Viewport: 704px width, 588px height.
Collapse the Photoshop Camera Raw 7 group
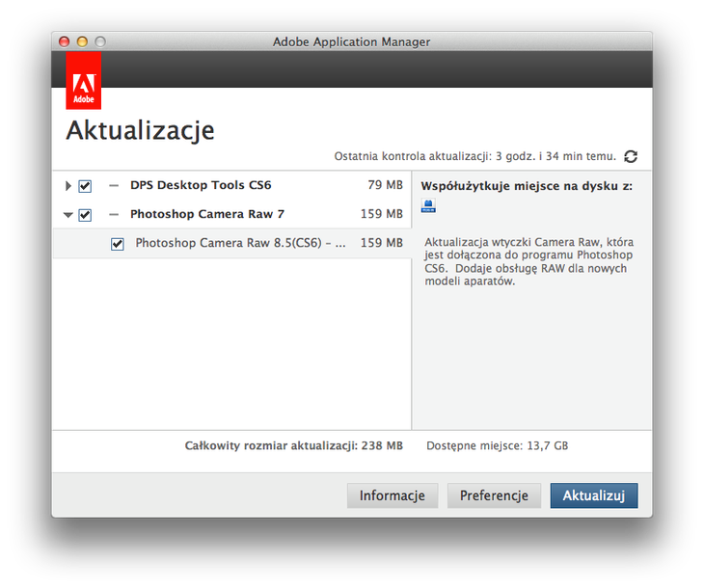[x=68, y=215]
